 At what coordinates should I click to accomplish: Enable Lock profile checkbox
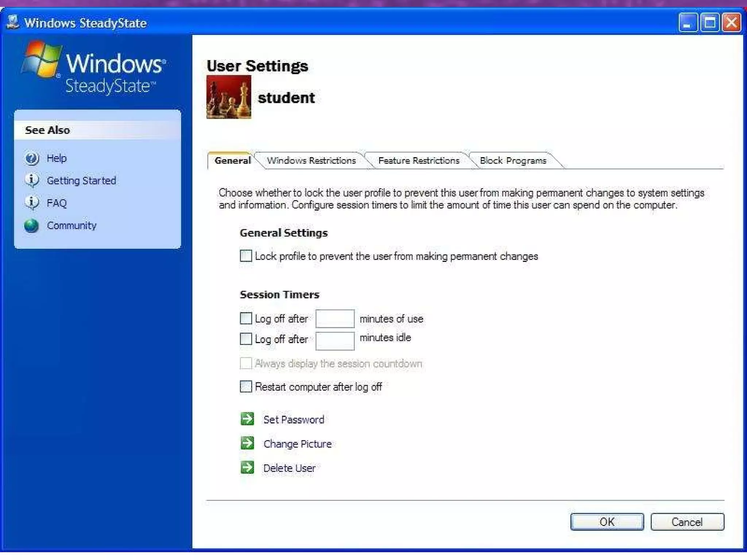point(246,256)
